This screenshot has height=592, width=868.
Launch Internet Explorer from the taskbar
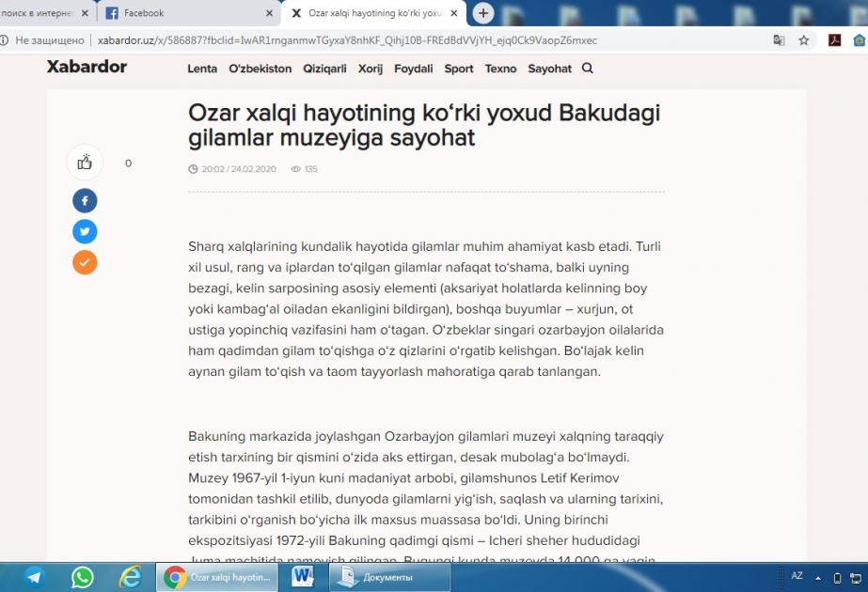pyautogui.click(x=131, y=577)
